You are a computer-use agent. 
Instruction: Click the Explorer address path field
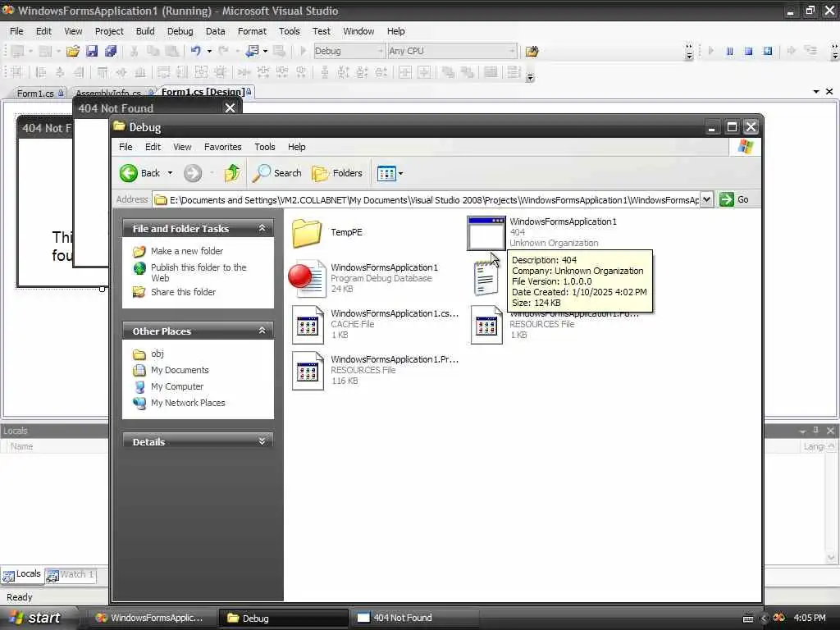click(x=427, y=200)
